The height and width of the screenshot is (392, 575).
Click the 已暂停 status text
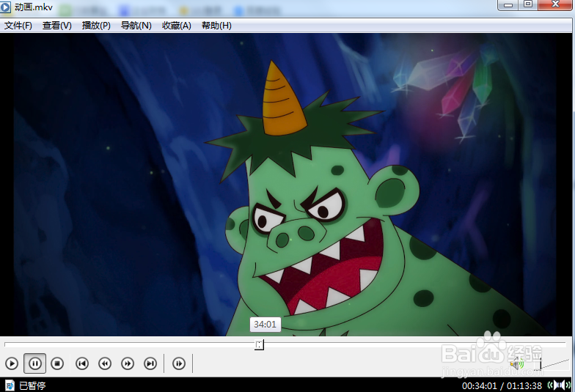coord(32,385)
